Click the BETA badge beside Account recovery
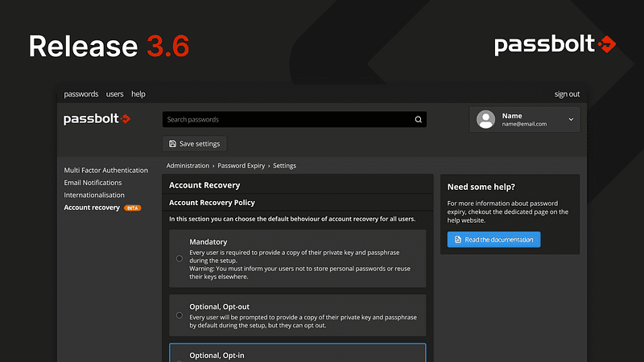The image size is (644, 362). point(133,208)
